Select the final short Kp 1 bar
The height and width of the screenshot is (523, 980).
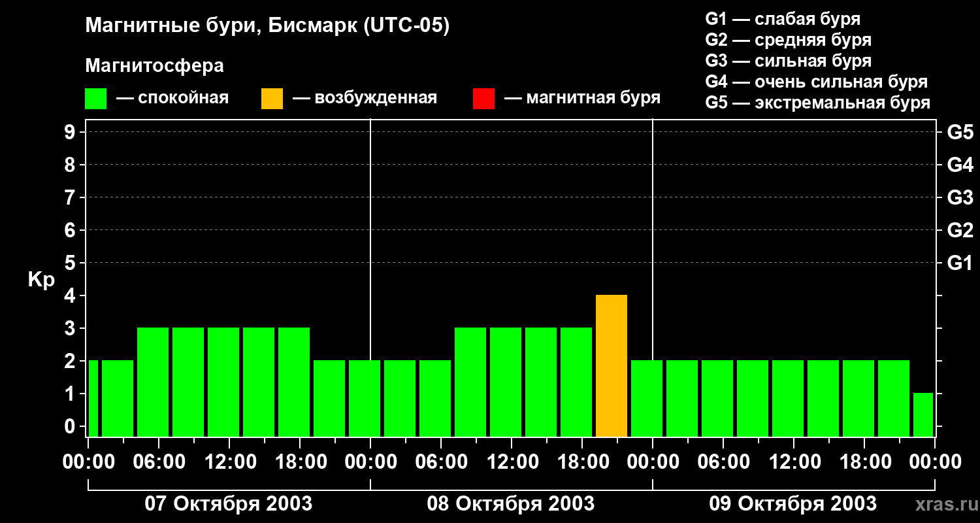click(923, 415)
